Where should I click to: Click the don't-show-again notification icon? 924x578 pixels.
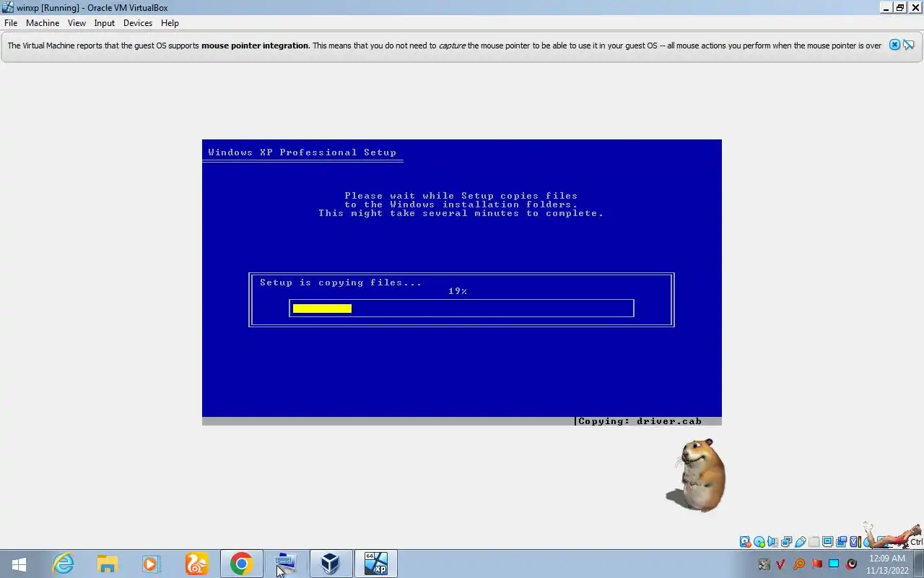click(x=909, y=45)
